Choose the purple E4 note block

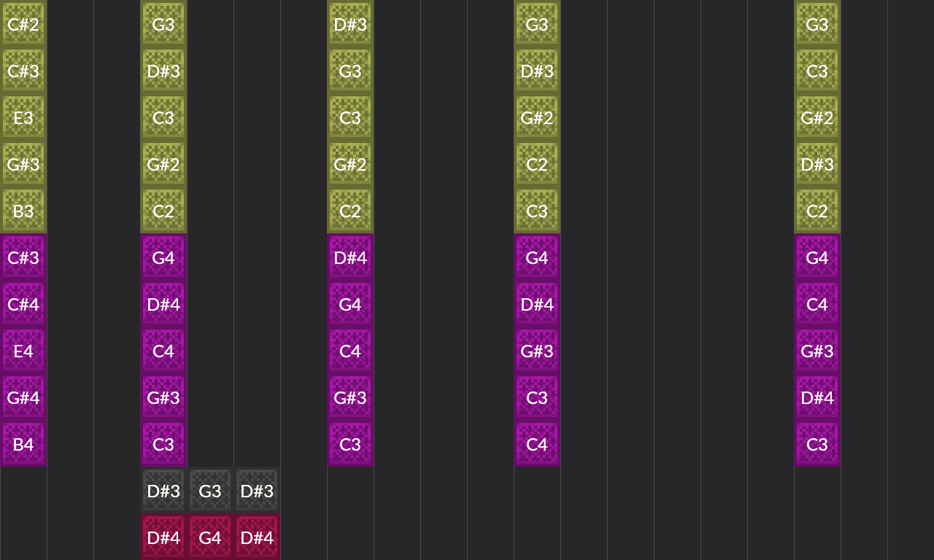coord(23,351)
